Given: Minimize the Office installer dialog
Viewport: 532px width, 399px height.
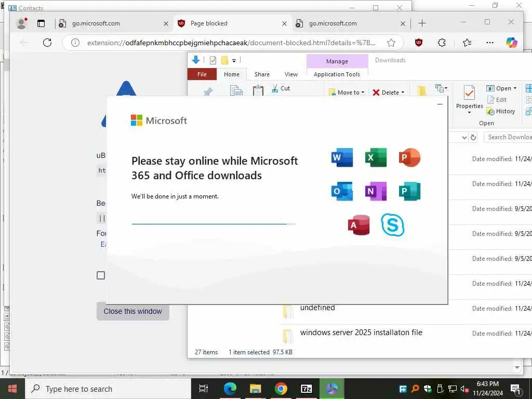Looking at the screenshot, I should pyautogui.click(x=440, y=104).
